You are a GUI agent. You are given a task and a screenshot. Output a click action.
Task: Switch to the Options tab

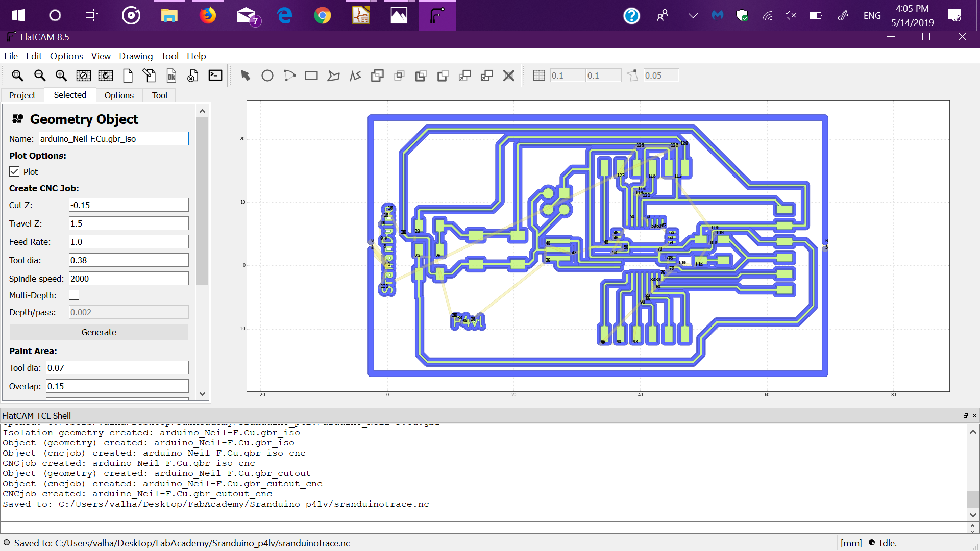click(x=119, y=95)
